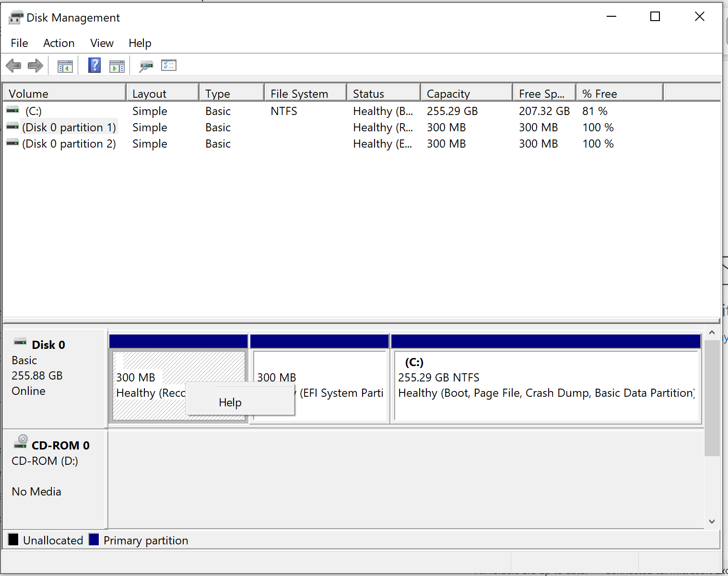Click the NTFS file system cell

[x=284, y=111]
